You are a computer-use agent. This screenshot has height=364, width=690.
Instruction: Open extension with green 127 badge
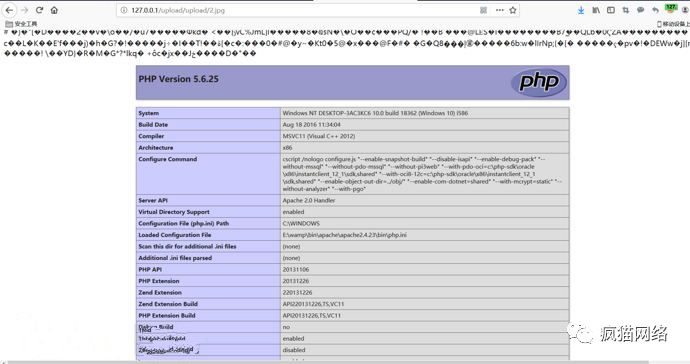pos(671,9)
